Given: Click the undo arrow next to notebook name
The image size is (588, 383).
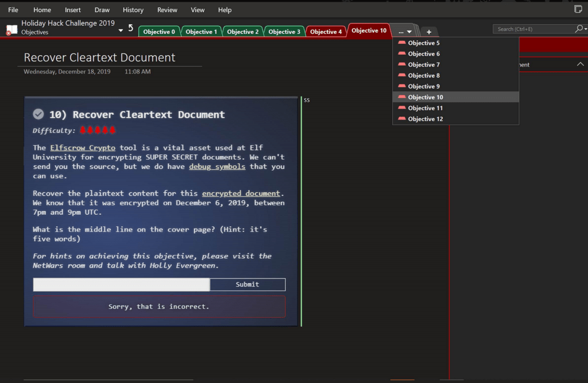Looking at the screenshot, I should [x=130, y=28].
